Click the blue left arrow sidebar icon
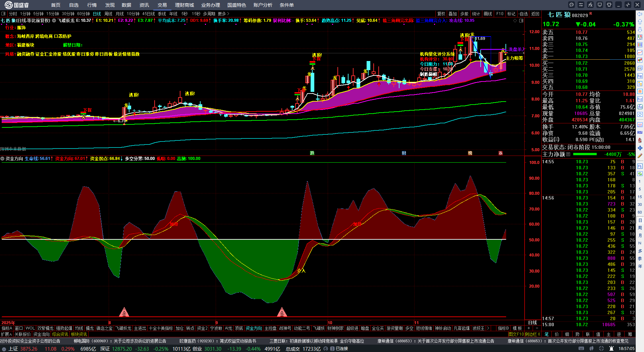The width and height of the screenshot is (644, 352). 640,14
